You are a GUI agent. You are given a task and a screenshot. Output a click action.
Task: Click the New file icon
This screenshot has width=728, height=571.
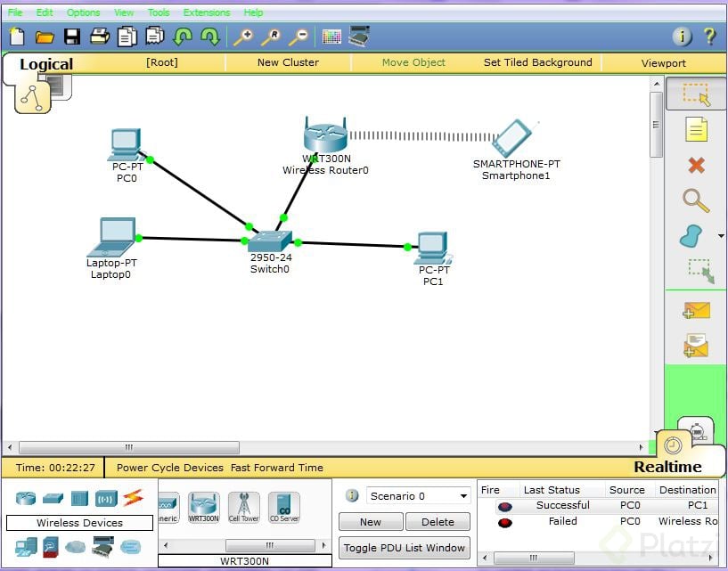[17, 37]
